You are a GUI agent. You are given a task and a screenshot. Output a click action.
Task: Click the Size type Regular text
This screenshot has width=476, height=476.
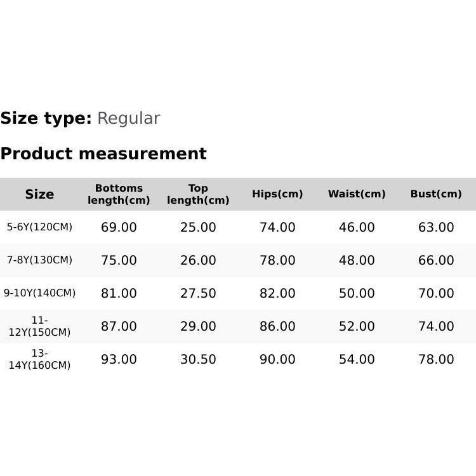[128, 119]
